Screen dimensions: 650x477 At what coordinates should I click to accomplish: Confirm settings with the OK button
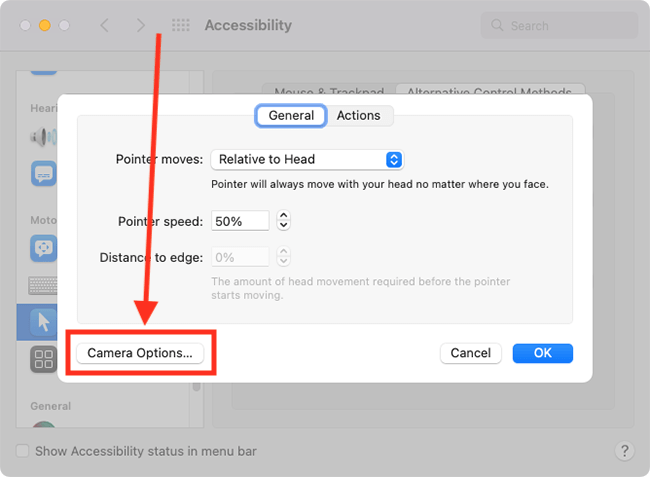[x=543, y=353]
